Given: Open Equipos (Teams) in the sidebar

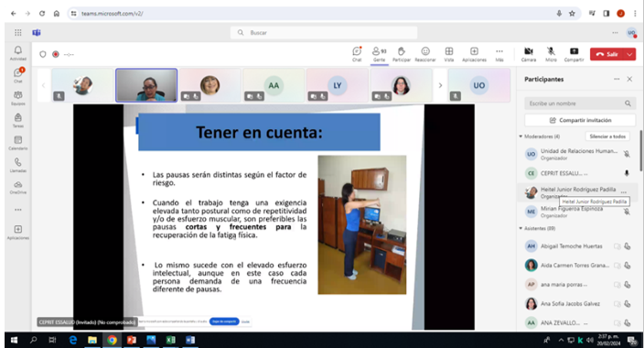Looking at the screenshot, I should tap(18, 98).
